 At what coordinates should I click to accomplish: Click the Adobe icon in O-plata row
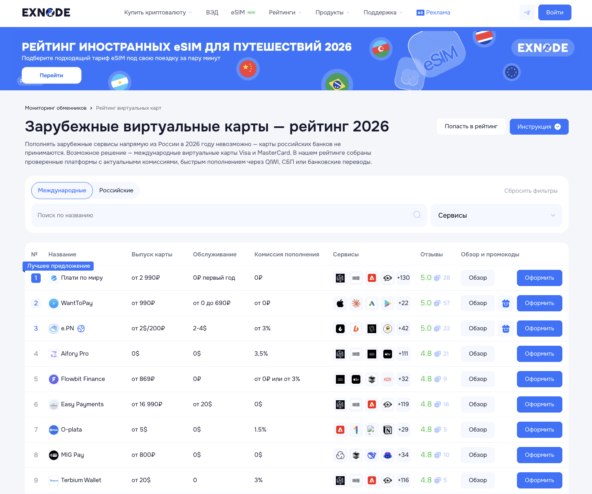[340, 430]
